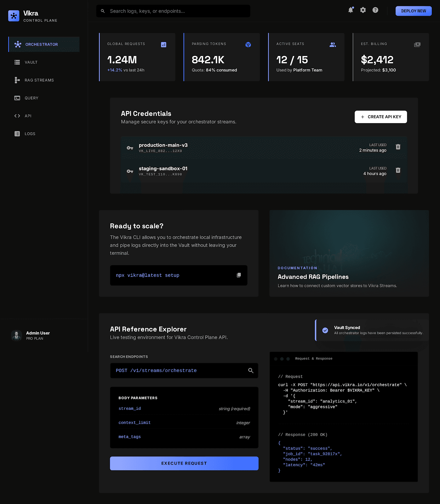Click the $2,412 billing value
This screenshot has height=504, width=440.
[377, 60]
